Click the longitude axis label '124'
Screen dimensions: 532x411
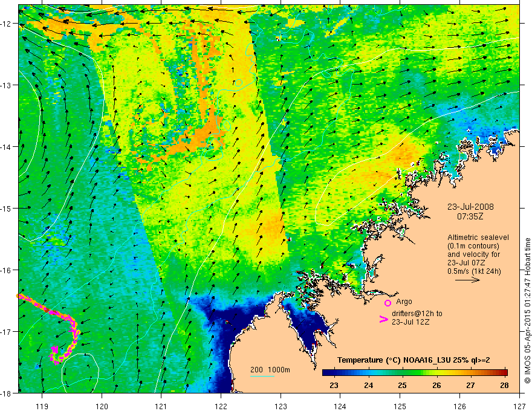(340, 406)
